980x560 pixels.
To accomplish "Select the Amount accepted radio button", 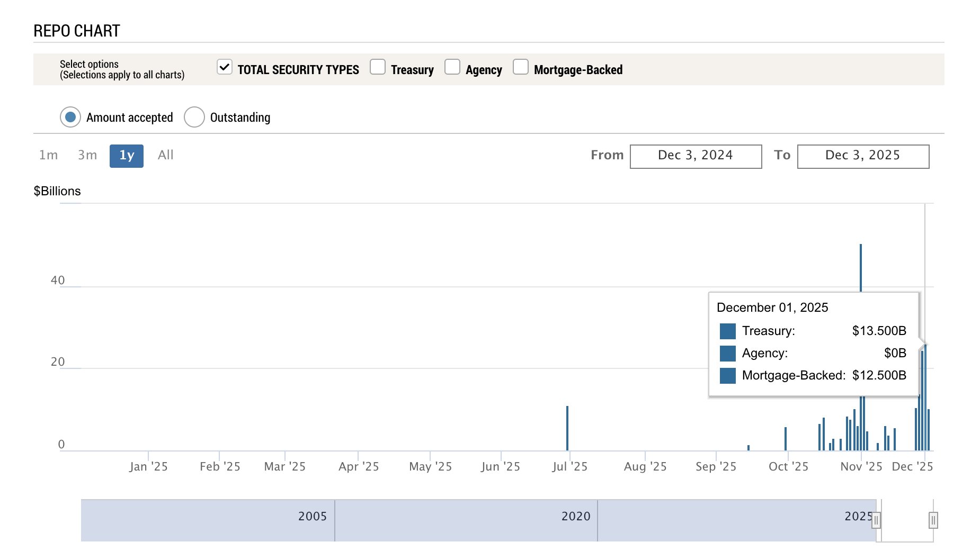I will 70,117.
